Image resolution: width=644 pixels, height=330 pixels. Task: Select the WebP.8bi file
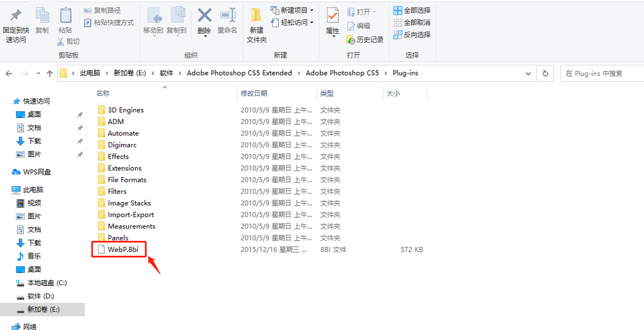[x=123, y=249]
